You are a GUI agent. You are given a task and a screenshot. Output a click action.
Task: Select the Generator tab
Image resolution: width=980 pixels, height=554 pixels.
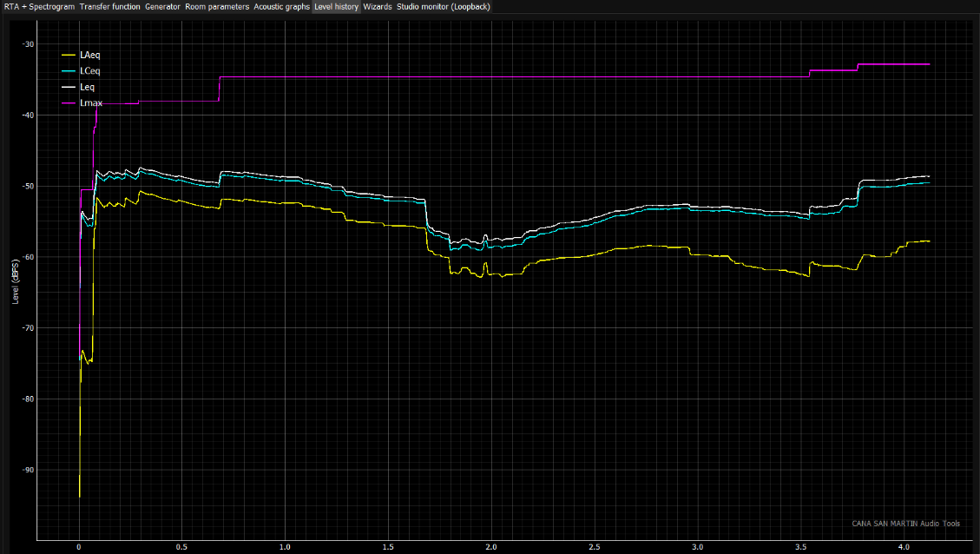[x=162, y=6]
